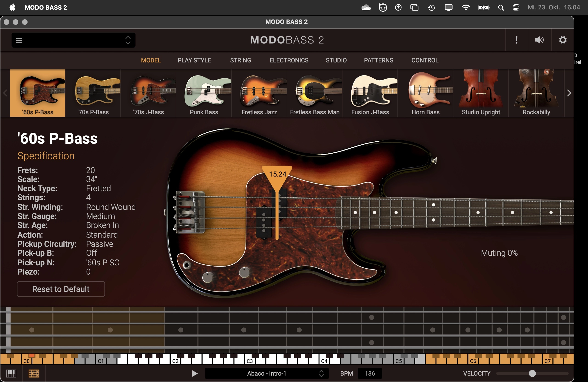The height and width of the screenshot is (382, 588).
Task: Select the '60s P-Bass model thumbnail
Action: (x=37, y=93)
